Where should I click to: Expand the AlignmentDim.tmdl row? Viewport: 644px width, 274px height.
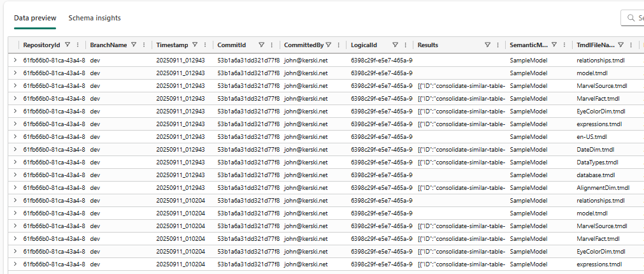(15, 187)
